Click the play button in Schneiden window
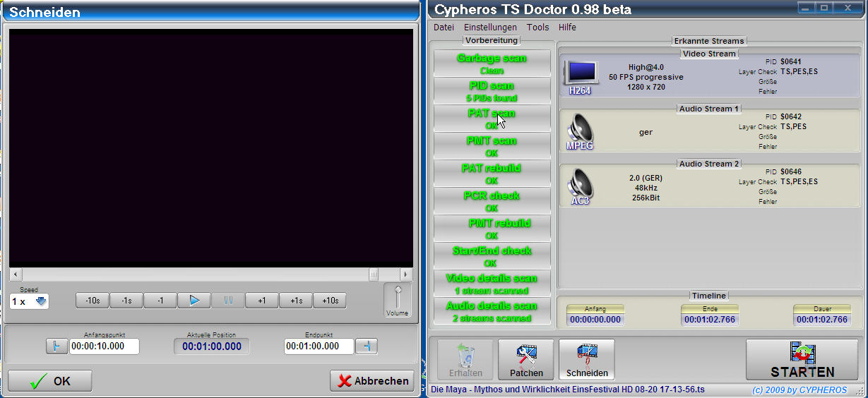 point(194,301)
